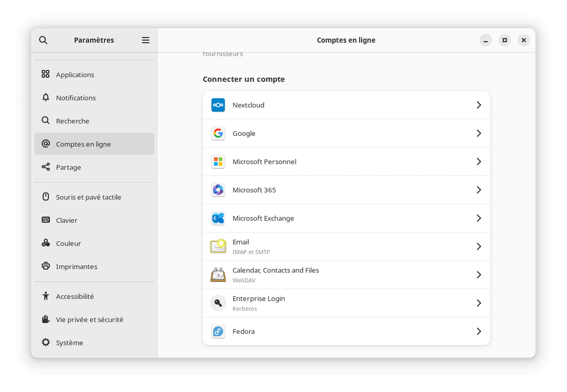The image size is (567, 392).
Task: Open the Clavier settings panel
Action: [94, 220]
